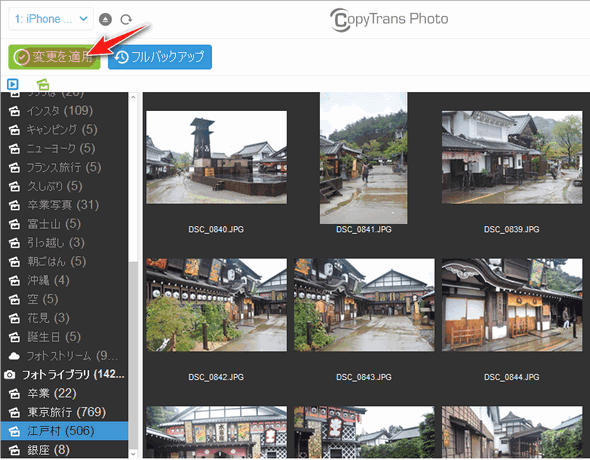This screenshot has width=590, height=460.
Task: Click album icon beside キャンピング
Action: tap(14, 130)
